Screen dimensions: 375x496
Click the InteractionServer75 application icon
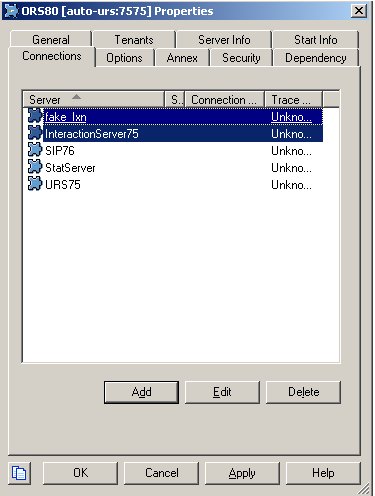[x=35, y=133]
